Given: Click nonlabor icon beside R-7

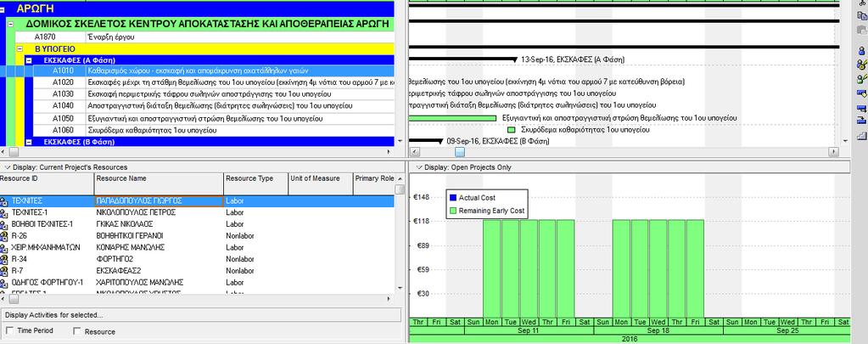Looking at the screenshot, I should tap(3, 271).
